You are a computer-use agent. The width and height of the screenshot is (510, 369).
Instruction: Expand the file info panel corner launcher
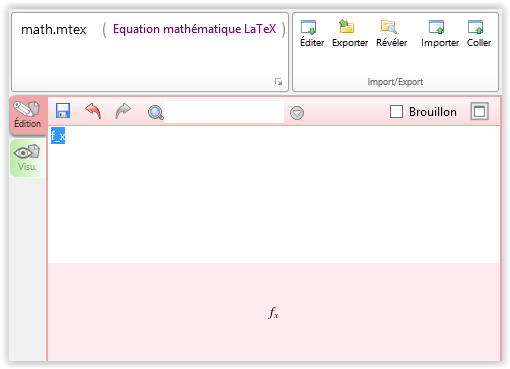click(x=278, y=82)
